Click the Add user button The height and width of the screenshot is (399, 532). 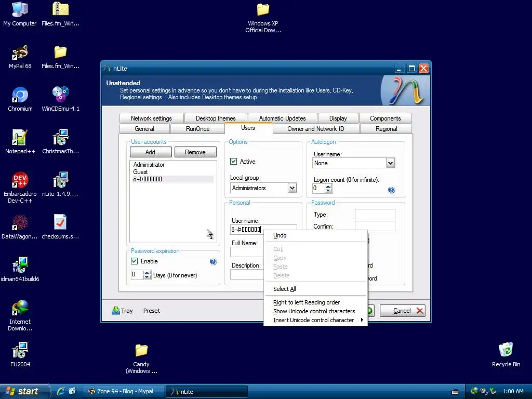click(x=151, y=152)
